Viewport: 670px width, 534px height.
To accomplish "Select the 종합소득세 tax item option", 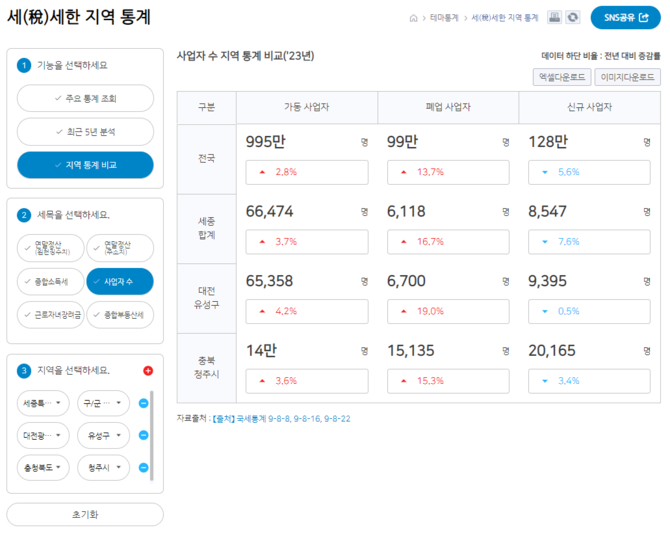I will (x=51, y=281).
